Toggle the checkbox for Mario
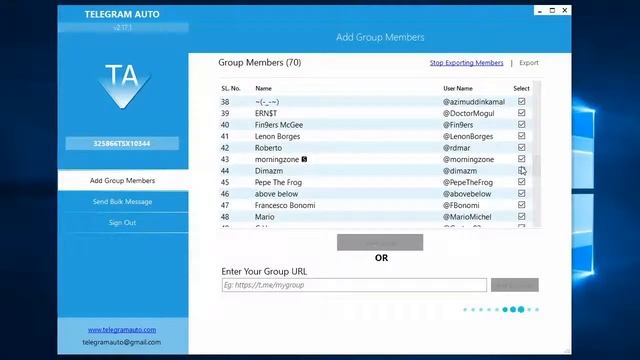640x360 pixels. click(521, 216)
